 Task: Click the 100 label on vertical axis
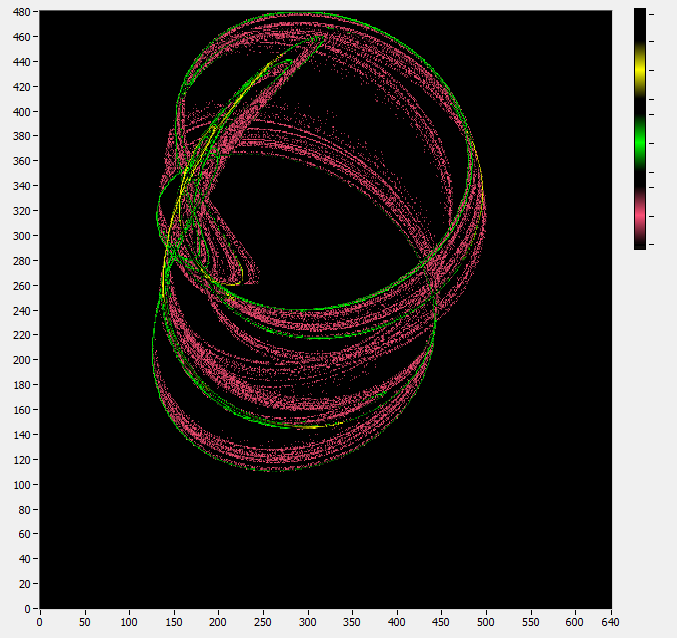coord(22,485)
